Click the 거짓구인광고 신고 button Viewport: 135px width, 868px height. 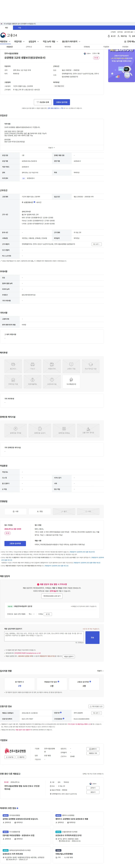tap(96, 706)
